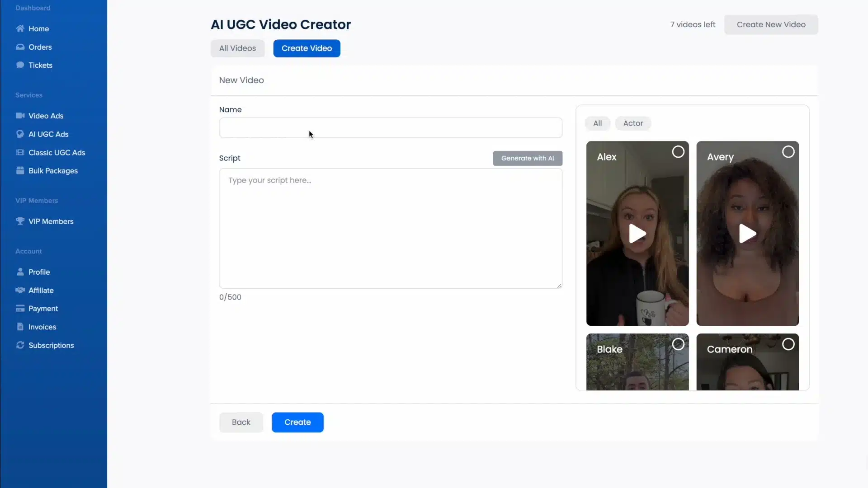Image resolution: width=868 pixels, height=488 pixels.
Task: Select actor Avery's selection circle
Action: pos(788,151)
